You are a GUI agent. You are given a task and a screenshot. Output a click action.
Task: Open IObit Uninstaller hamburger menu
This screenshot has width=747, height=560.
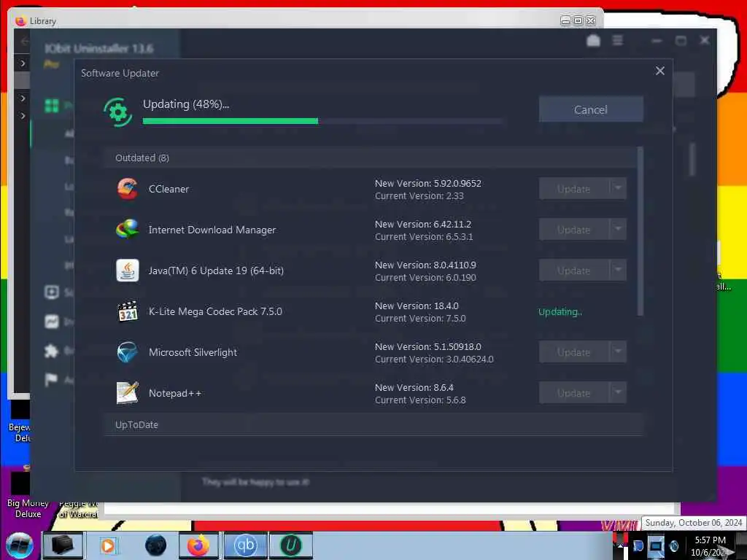(617, 41)
